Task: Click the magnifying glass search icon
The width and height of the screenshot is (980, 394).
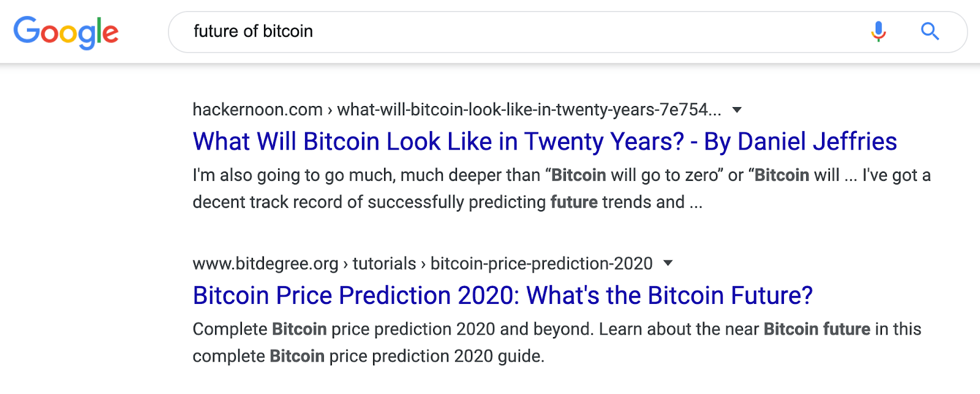Action: tap(930, 31)
